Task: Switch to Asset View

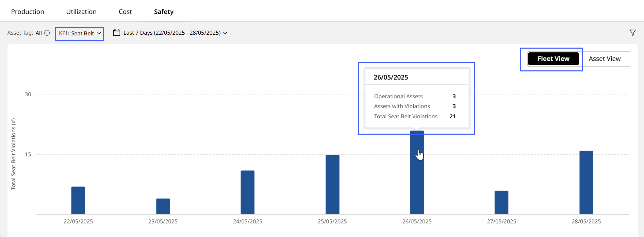Action: 605,59
